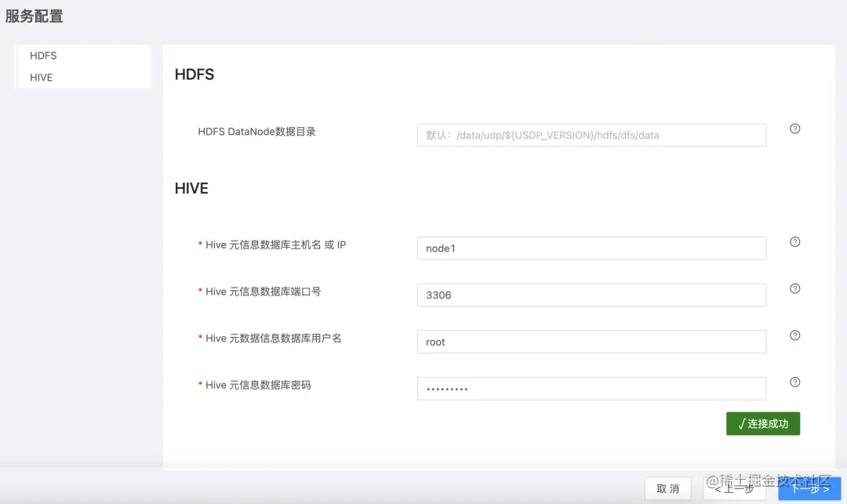Click the label 'Hive 元信息数据库端口号'
Viewport: 847px width, 504px height.
coord(263,292)
